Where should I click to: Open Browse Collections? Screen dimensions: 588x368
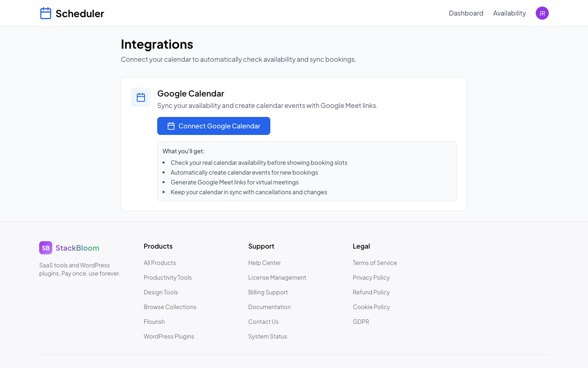coord(170,307)
